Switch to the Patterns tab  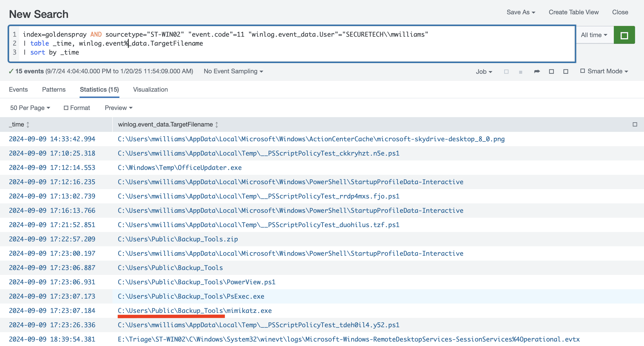pos(54,89)
